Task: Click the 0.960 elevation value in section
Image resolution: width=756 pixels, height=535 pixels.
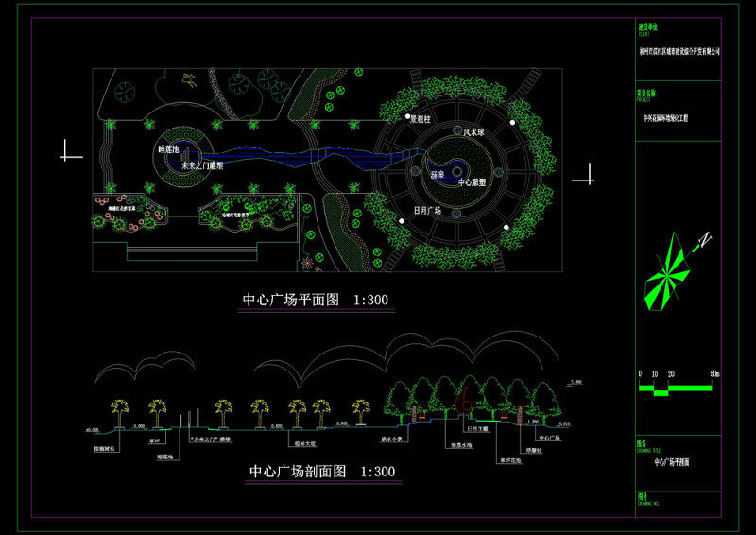Action: point(342,423)
